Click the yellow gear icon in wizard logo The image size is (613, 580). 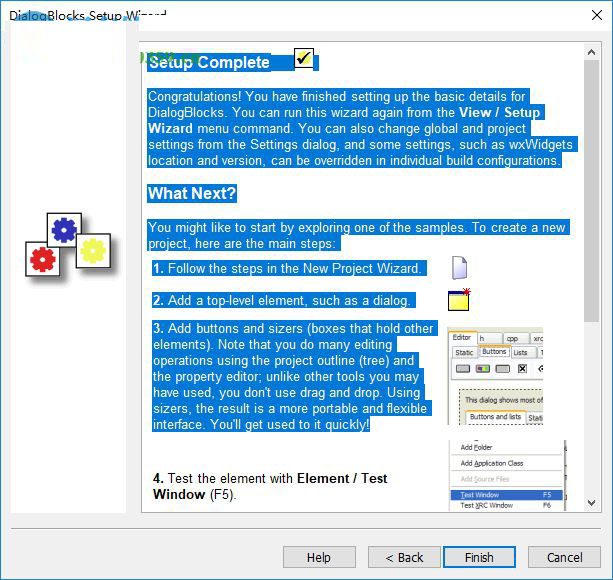coord(93,251)
